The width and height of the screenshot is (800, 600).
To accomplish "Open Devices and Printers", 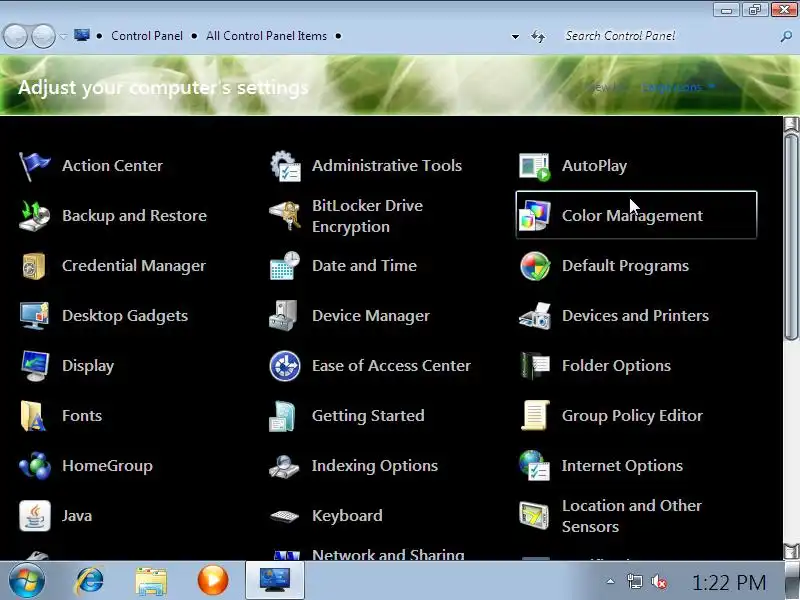I will (614, 316).
